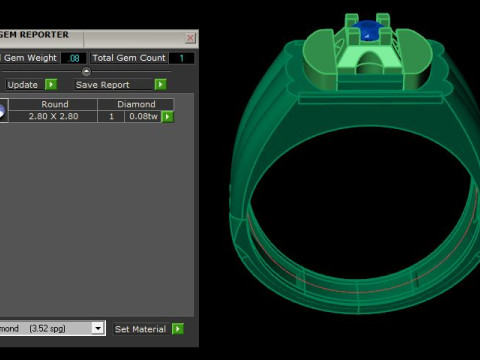Click the Total Gem Count value field
The width and height of the screenshot is (480, 360).
click(181, 58)
